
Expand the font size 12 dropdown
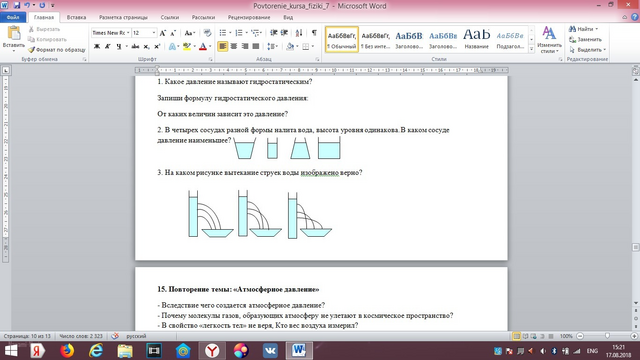tap(154, 33)
